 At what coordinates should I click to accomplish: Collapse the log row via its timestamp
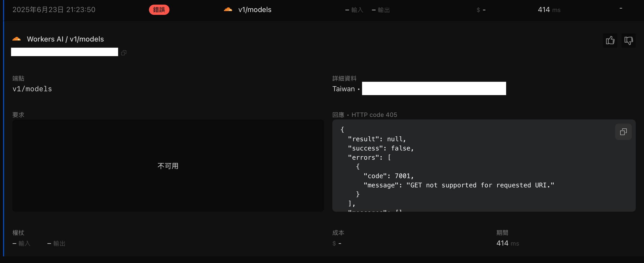[54, 10]
